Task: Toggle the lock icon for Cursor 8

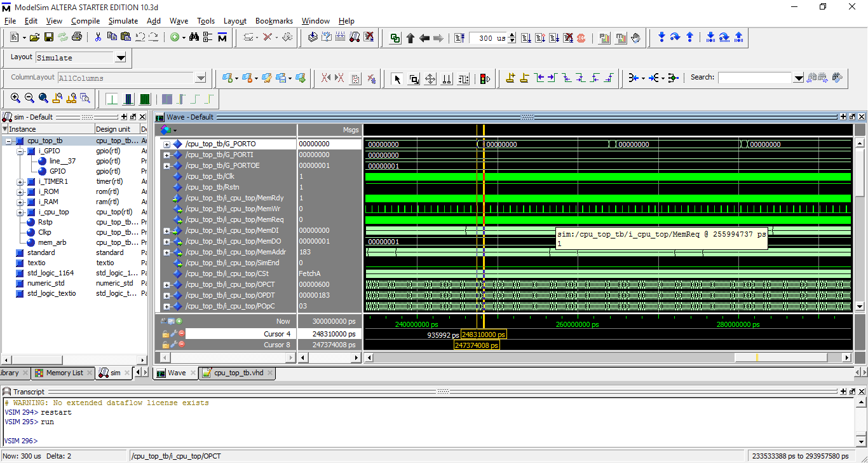Action: pyautogui.click(x=165, y=345)
